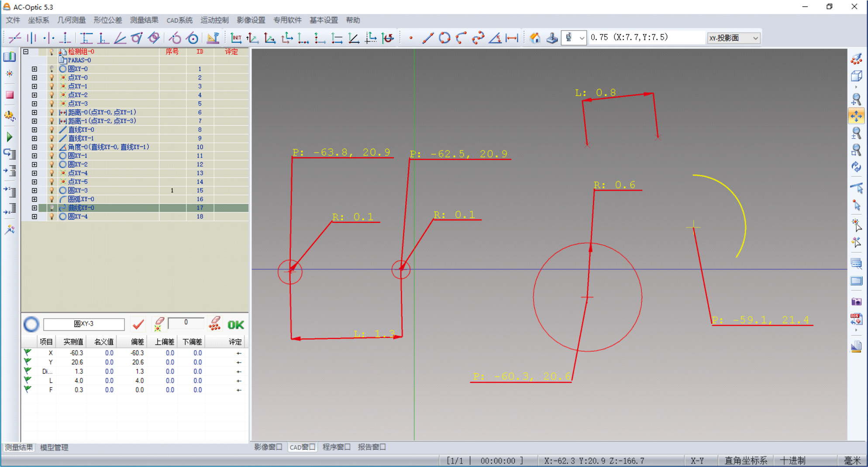Activate the pan view tool on right
Screen dimensions: 868x467
tap(856, 116)
